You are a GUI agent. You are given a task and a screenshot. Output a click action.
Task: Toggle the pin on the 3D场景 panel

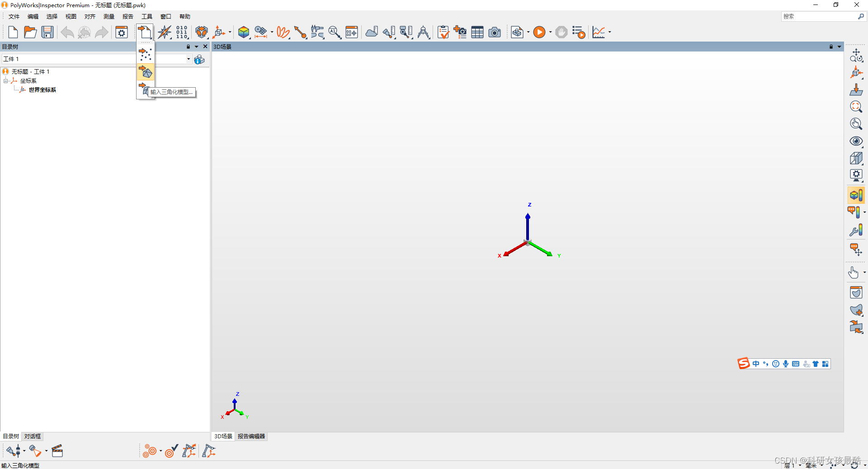(x=831, y=47)
